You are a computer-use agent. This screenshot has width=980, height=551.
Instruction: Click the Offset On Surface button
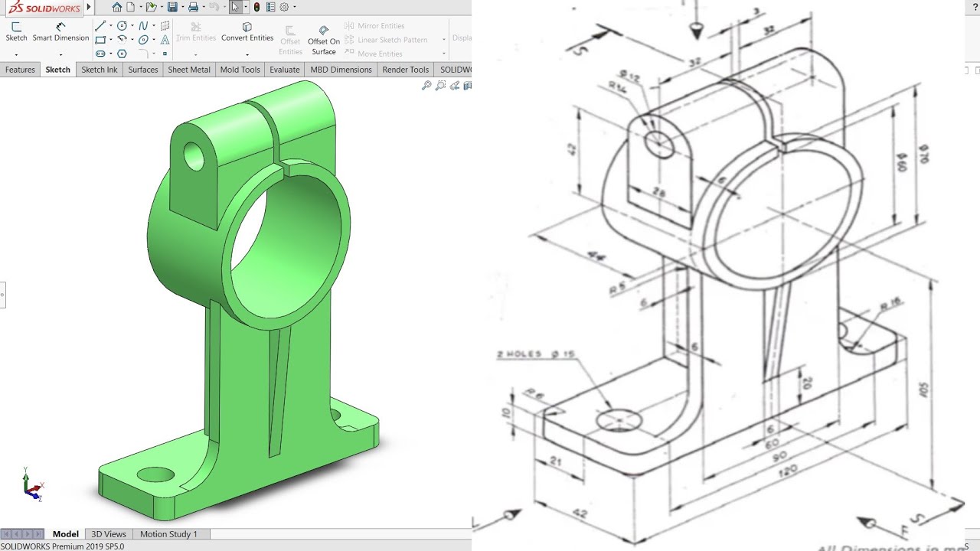point(324,41)
